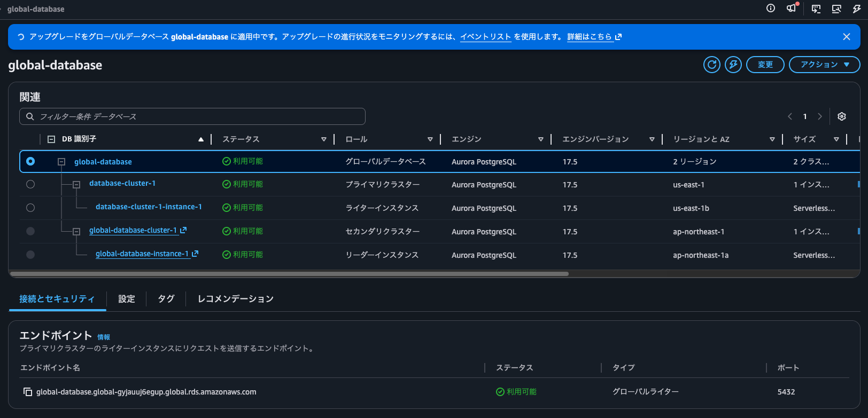Click port value 5432

point(786,392)
